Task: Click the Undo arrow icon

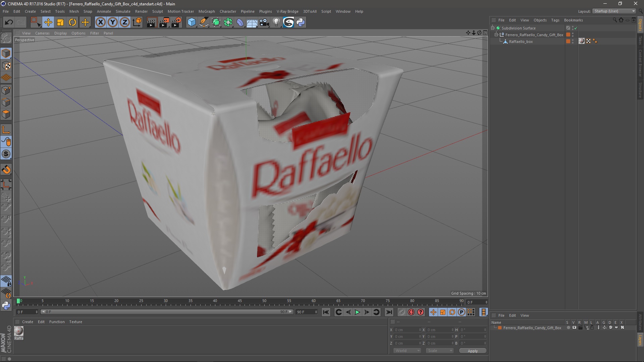Action: click(9, 22)
